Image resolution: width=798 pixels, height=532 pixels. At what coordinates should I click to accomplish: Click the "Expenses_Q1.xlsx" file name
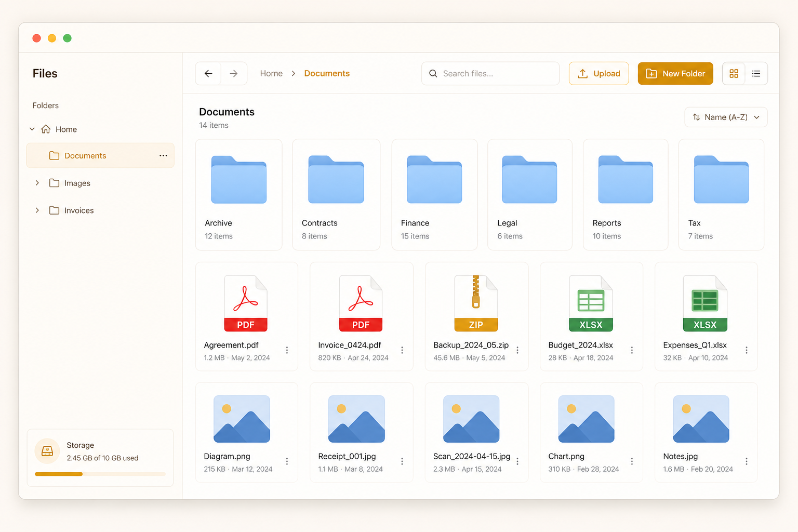[695, 345]
